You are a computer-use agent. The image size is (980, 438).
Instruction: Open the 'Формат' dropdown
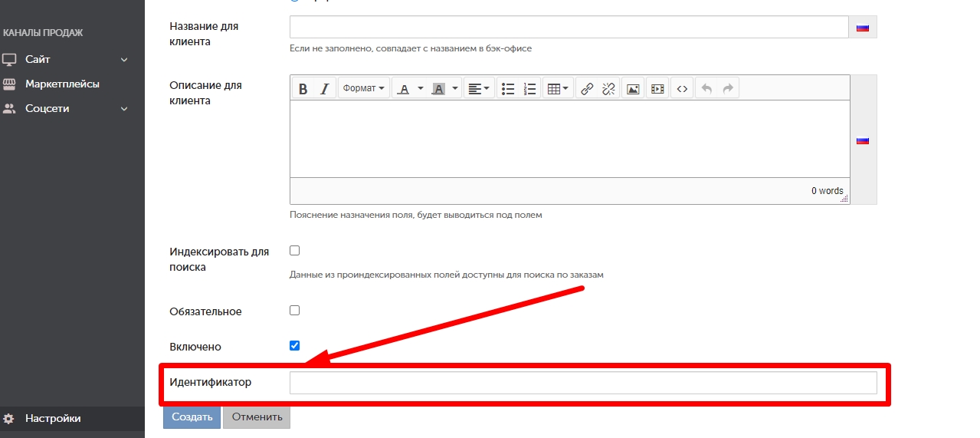coord(364,89)
